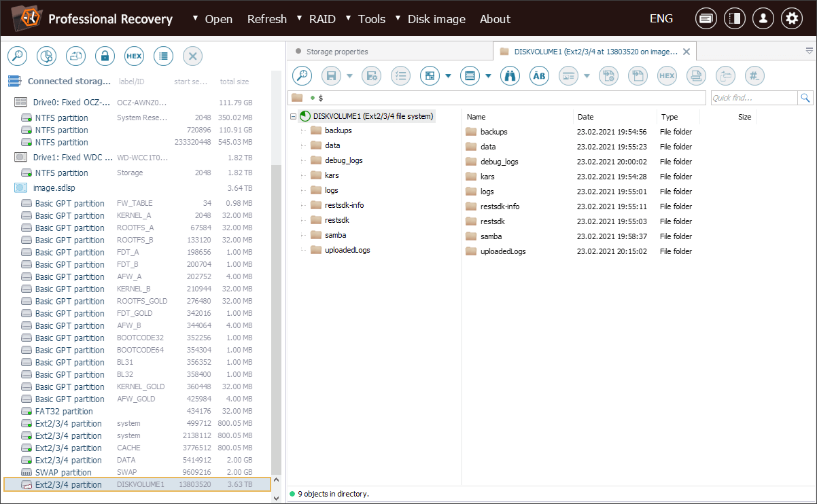Viewport: 817px width, 504px height.
Task: Open the hexadecimal viewer in storage panel
Action: [x=134, y=56]
